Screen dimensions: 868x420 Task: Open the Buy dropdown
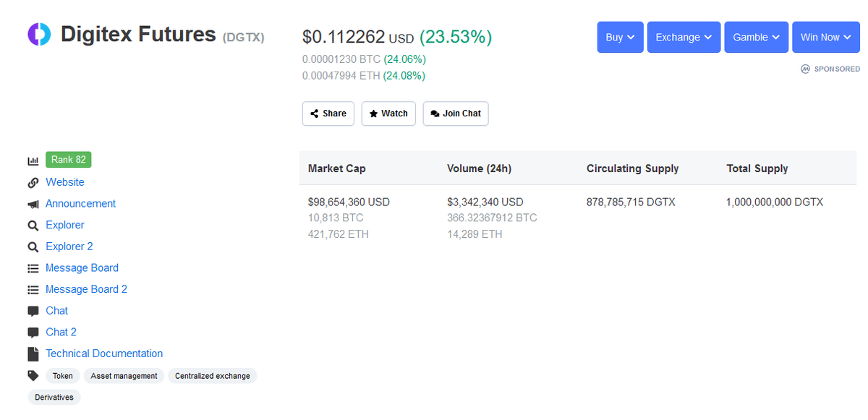pyautogui.click(x=620, y=37)
